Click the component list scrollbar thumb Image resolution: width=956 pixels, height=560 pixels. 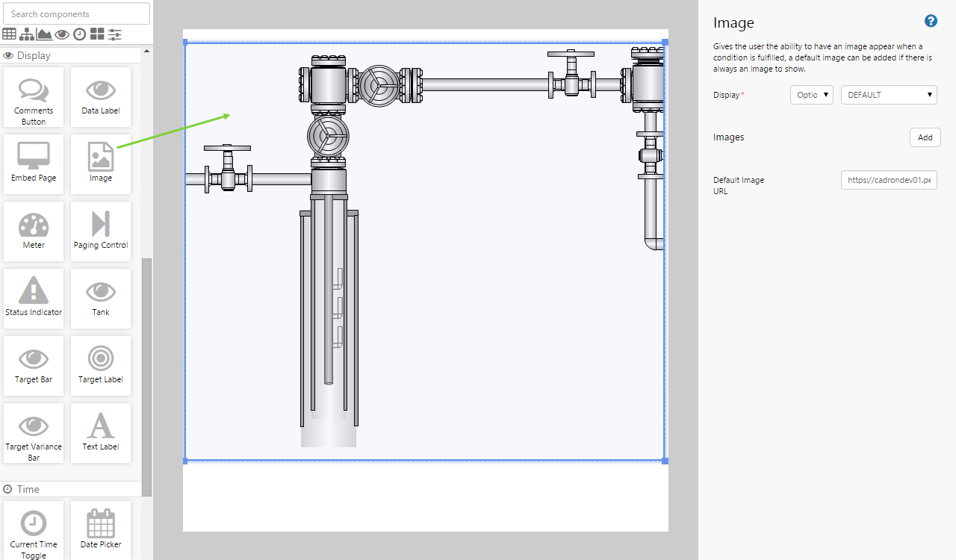[147, 373]
